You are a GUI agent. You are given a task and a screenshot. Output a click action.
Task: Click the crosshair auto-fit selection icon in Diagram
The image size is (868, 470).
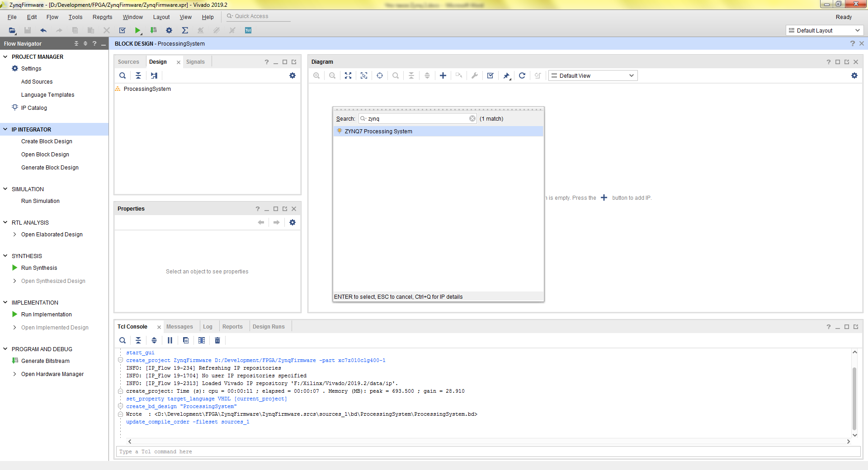click(380, 75)
